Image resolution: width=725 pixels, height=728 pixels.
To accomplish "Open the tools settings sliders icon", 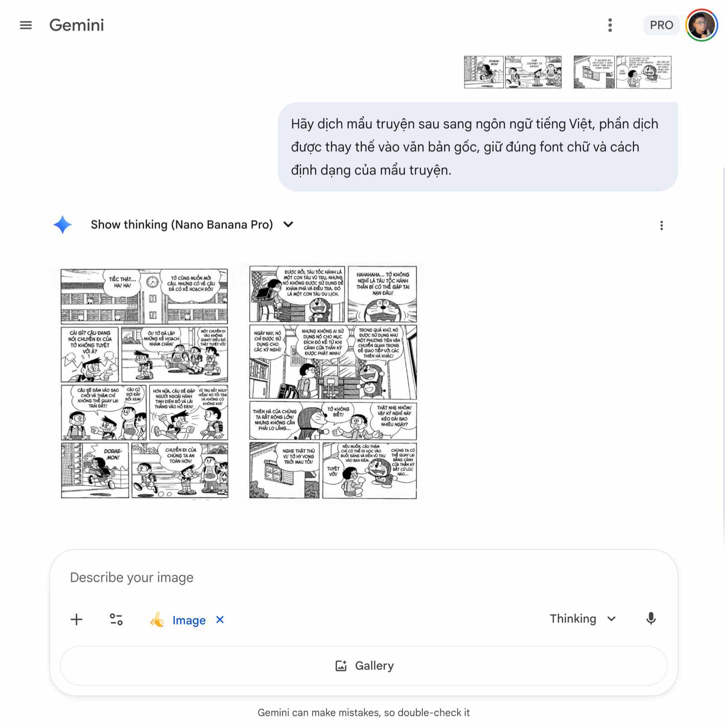I will tap(116, 619).
